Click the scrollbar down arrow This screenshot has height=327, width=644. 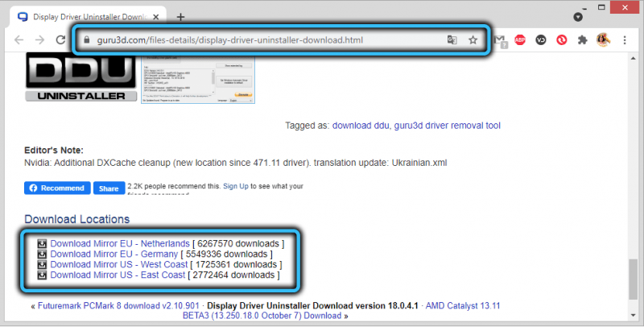click(x=633, y=316)
